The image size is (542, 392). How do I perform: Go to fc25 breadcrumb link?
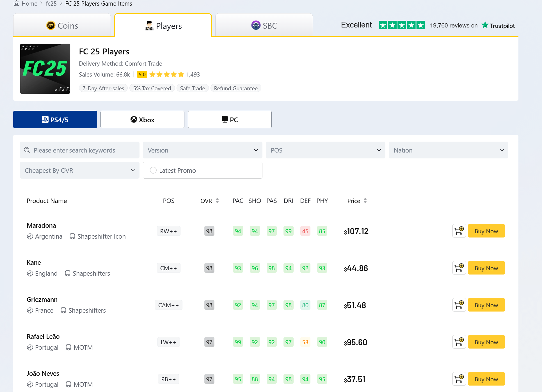tap(51, 3)
